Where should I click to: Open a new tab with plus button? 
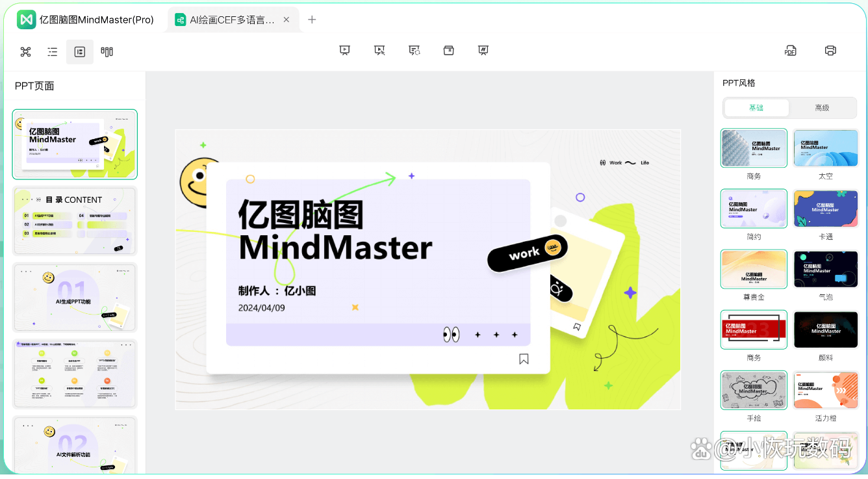311,19
